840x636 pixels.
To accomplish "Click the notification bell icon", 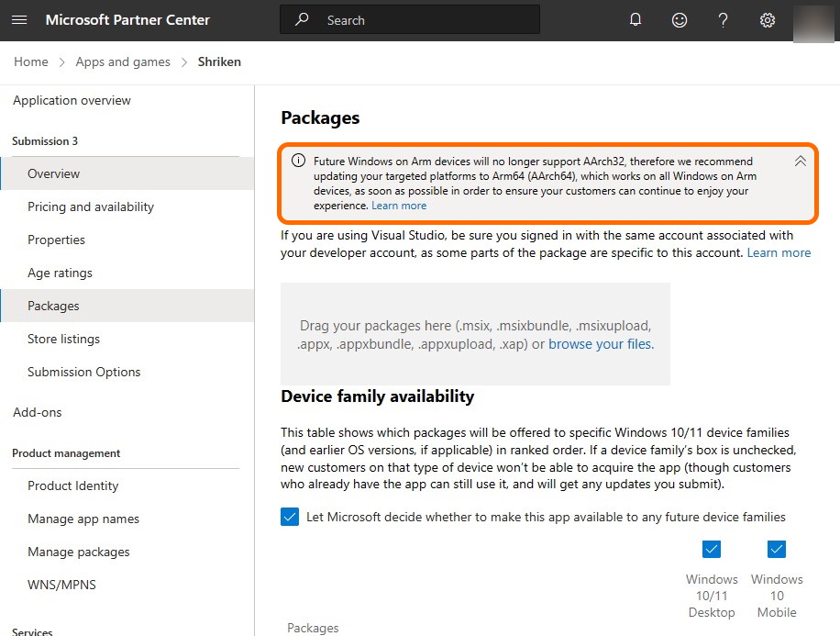I will click(x=636, y=20).
